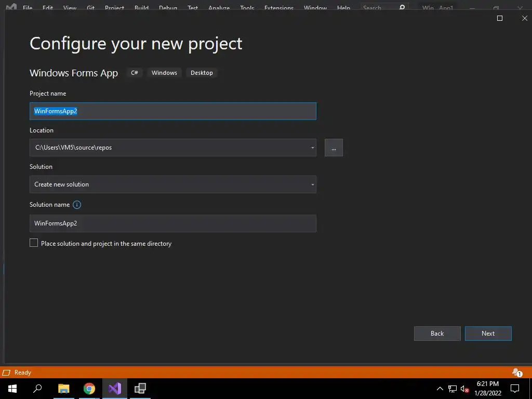Expand the Location path dropdown

tap(312, 148)
